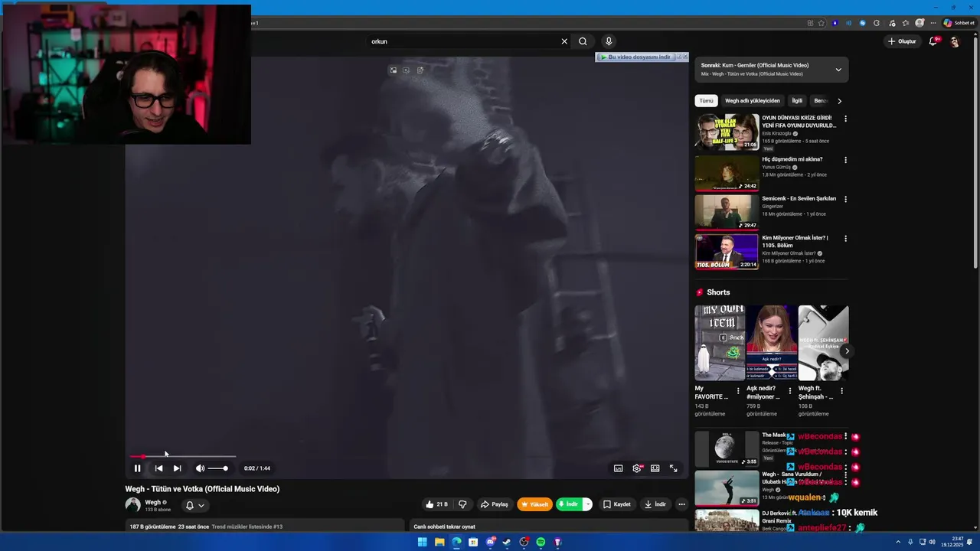Open Wegh channel avatar
The image size is (980, 551).
[132, 505]
